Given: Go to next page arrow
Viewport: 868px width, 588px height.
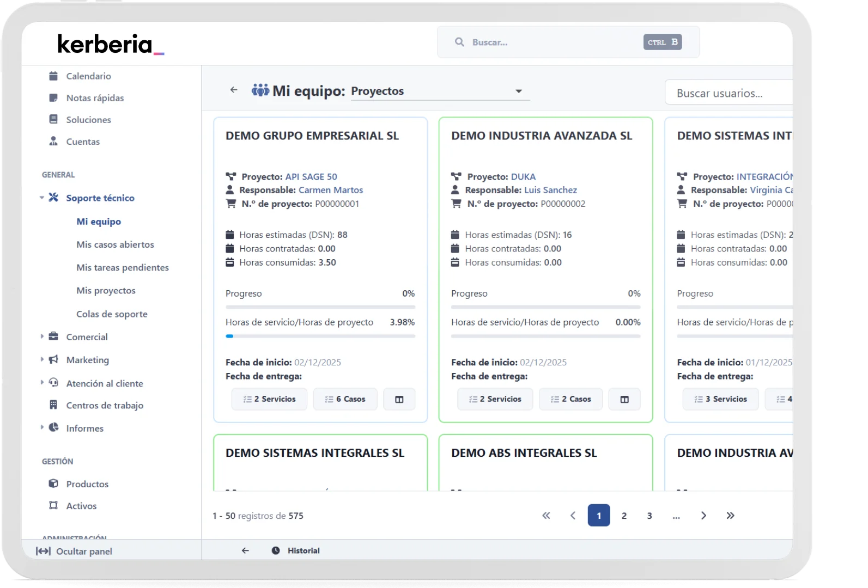Looking at the screenshot, I should [703, 516].
